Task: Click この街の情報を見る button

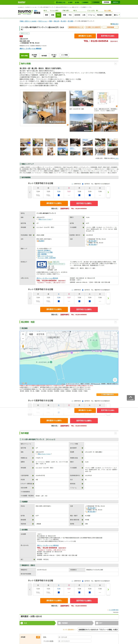Action: 107,394
